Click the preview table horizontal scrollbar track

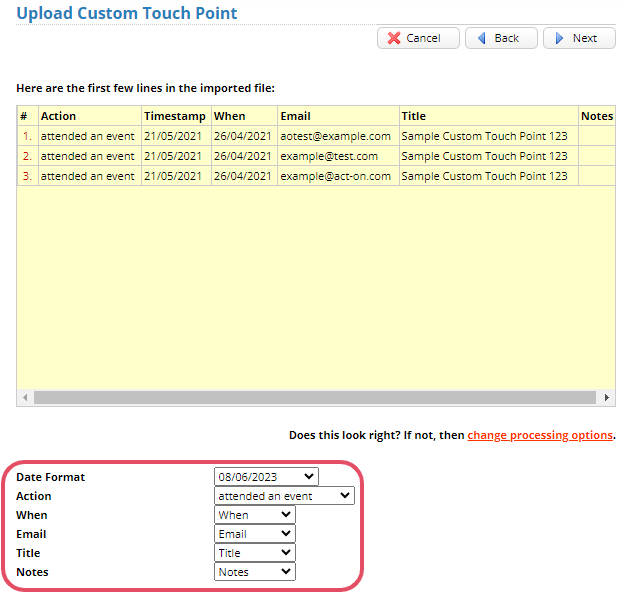pyautogui.click(x=315, y=397)
